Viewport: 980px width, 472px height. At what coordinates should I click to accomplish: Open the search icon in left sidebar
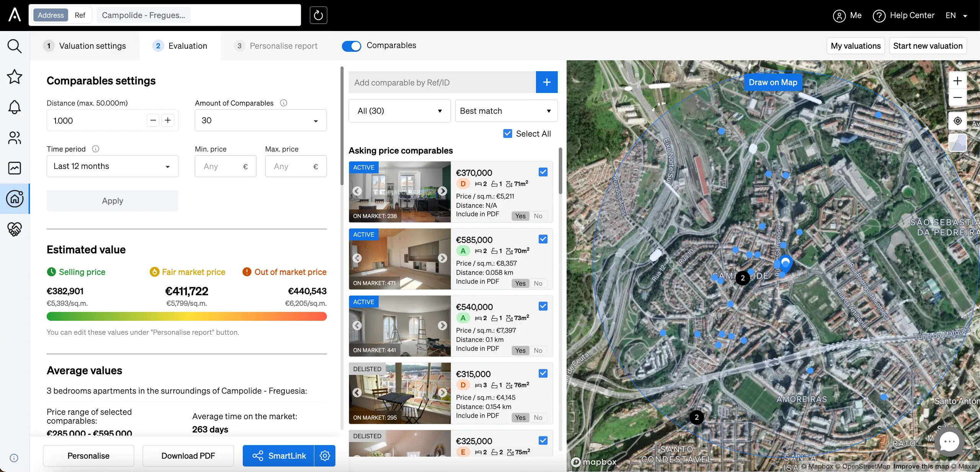tap(15, 46)
